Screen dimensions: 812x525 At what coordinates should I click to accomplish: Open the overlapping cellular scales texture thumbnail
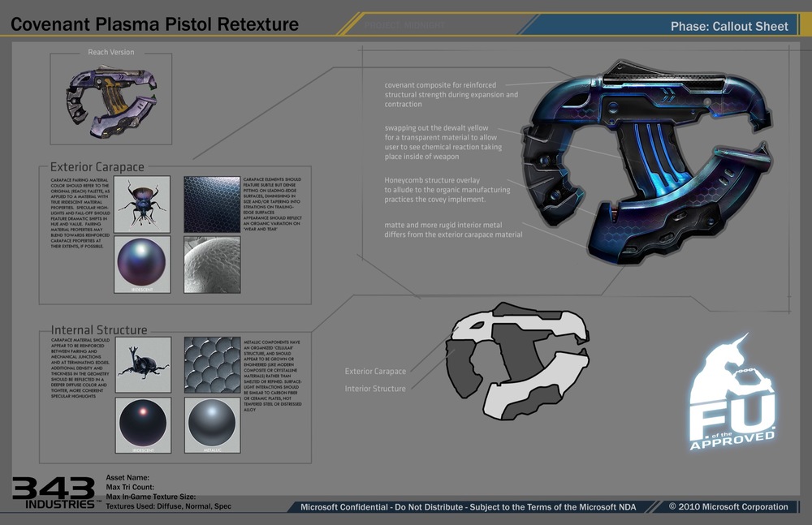point(211,365)
